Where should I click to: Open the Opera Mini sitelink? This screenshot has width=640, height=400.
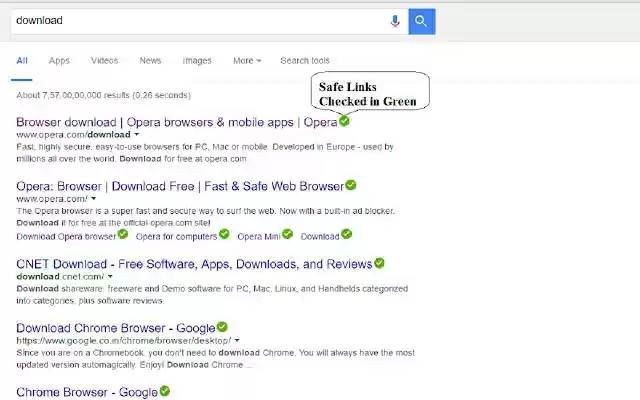(x=259, y=237)
